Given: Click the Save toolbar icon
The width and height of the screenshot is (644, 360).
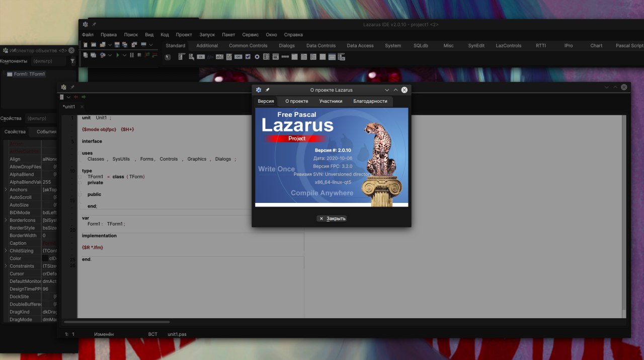Looking at the screenshot, I should (x=117, y=45).
